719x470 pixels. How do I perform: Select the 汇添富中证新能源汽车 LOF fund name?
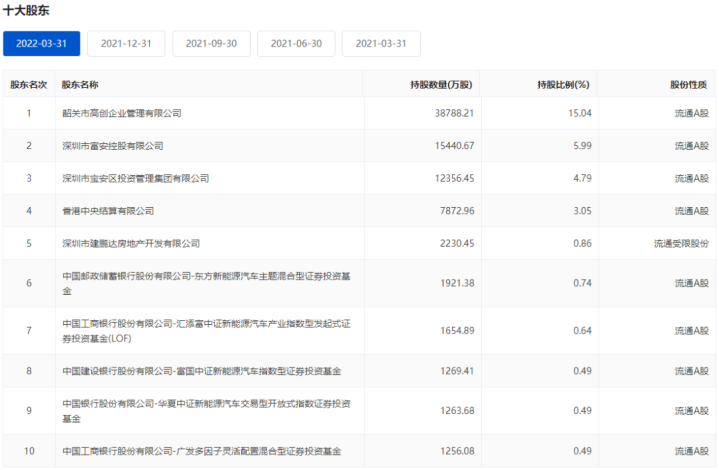click(x=206, y=331)
